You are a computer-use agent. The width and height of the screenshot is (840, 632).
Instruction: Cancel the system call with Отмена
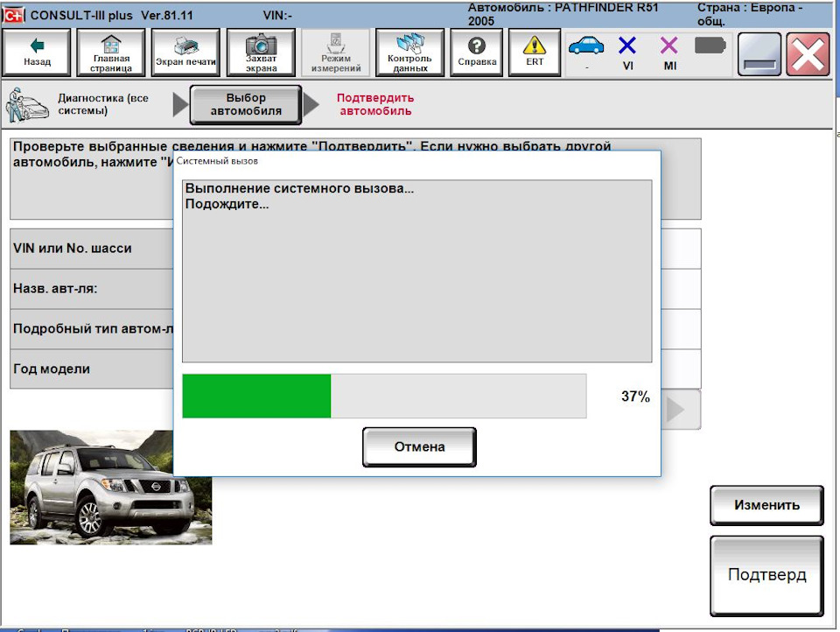(419, 447)
